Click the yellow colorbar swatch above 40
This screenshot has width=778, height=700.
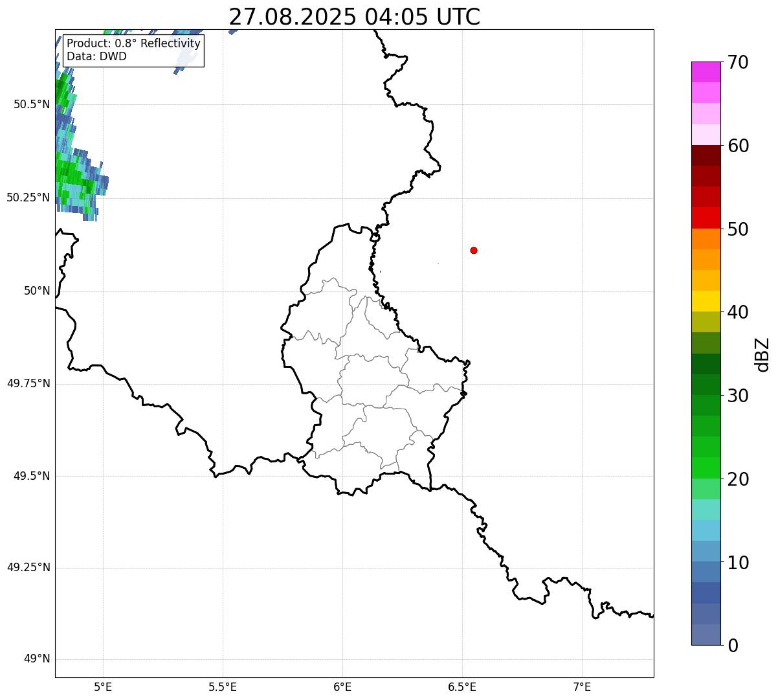(x=706, y=301)
